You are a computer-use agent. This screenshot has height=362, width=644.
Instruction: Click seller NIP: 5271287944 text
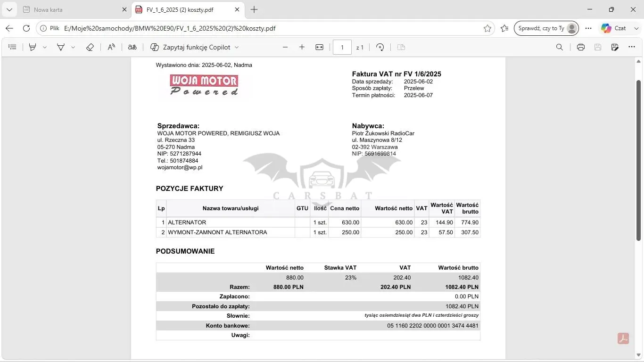tap(179, 154)
